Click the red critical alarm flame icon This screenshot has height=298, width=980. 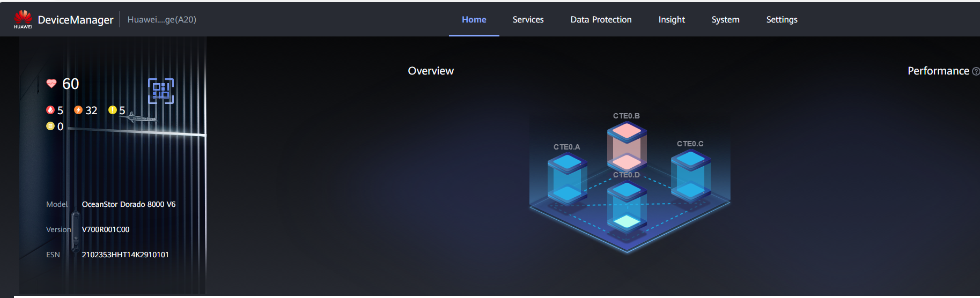pyautogui.click(x=50, y=110)
